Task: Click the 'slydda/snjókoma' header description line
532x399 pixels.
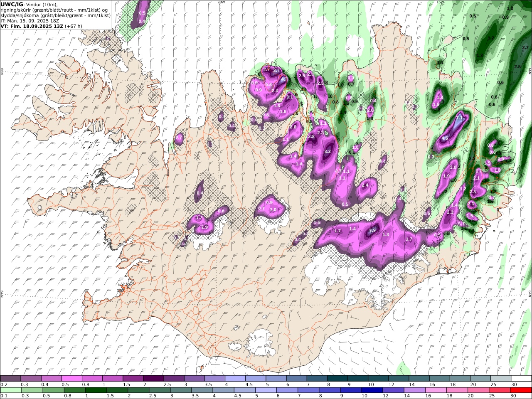Action: click(55, 15)
